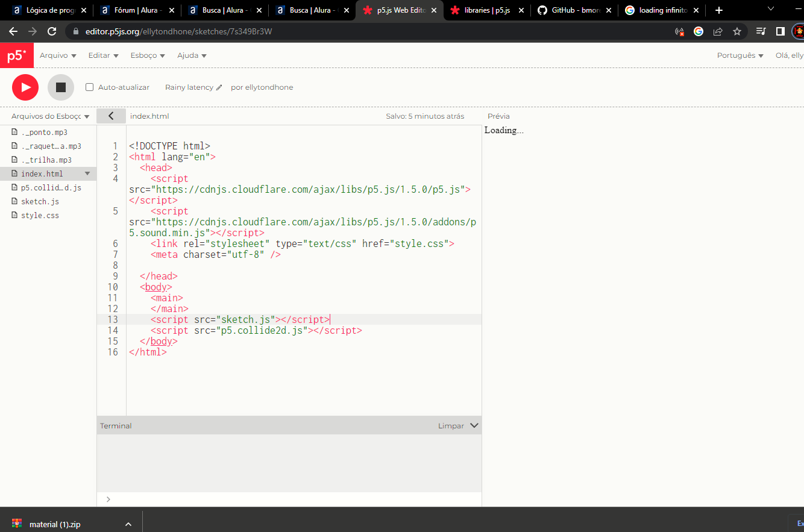The height and width of the screenshot is (532, 804).
Task: Click the meta charset line in the code
Action: pos(216,254)
